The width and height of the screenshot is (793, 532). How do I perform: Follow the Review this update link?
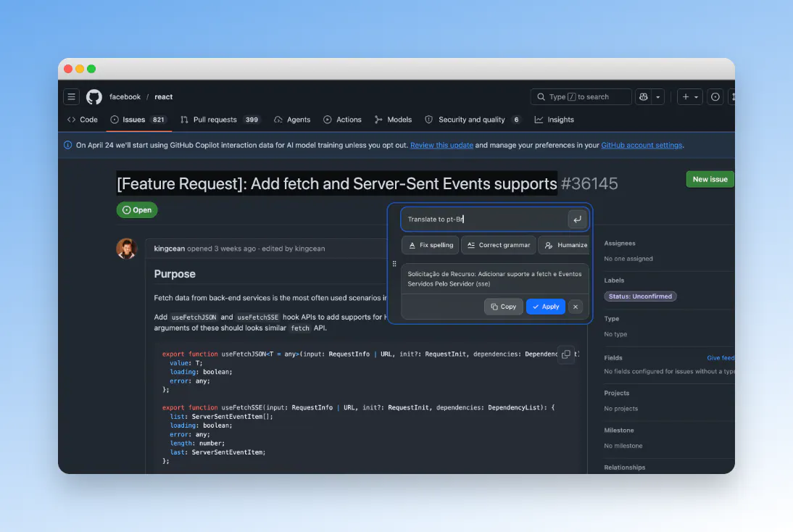(x=441, y=145)
